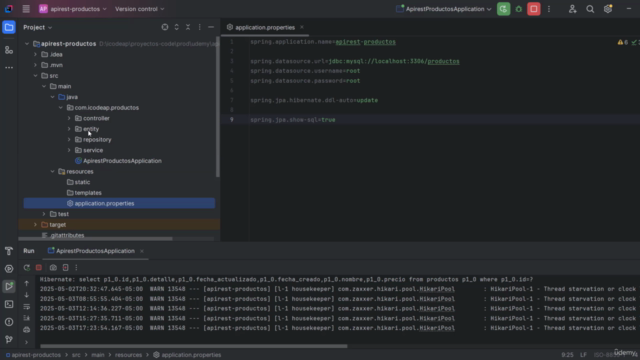The width and height of the screenshot is (640, 360).
Task: Click project tree horizontal scrollbar
Action: click(95, 238)
